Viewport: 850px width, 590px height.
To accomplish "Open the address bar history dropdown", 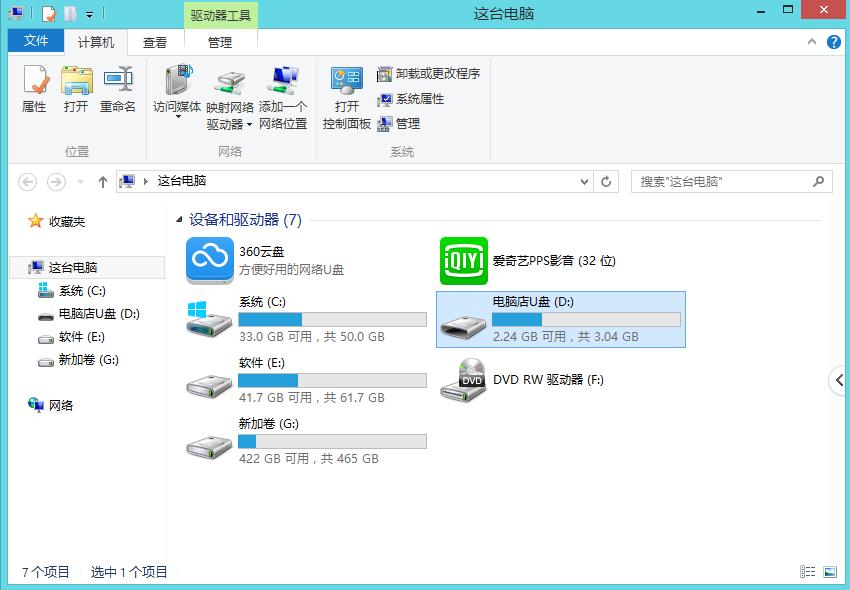I will pos(583,181).
